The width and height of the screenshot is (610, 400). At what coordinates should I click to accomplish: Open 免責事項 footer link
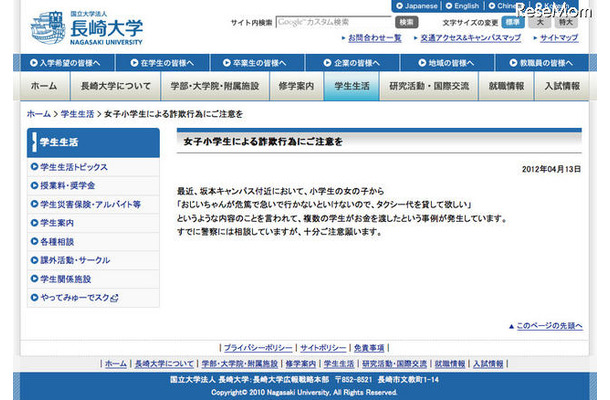point(369,348)
